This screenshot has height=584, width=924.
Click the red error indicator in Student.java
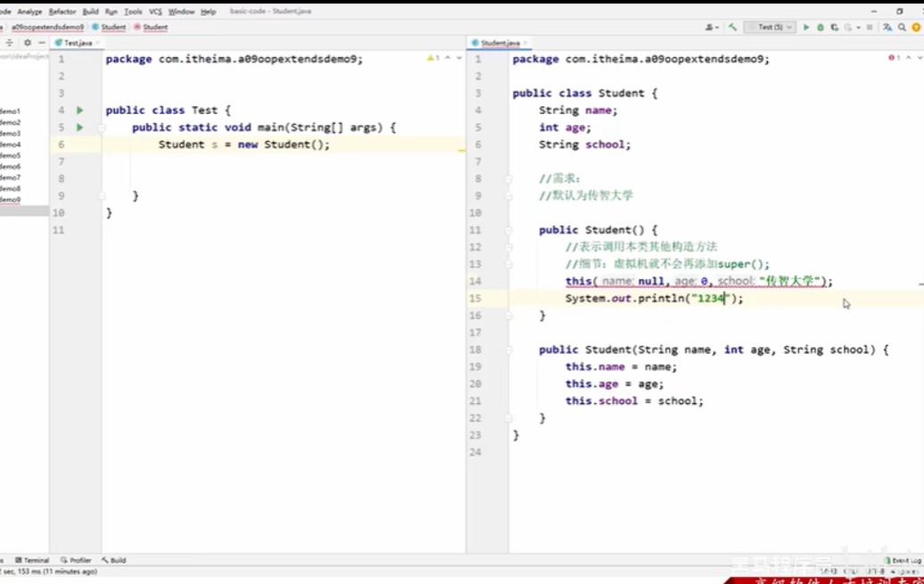click(894, 58)
